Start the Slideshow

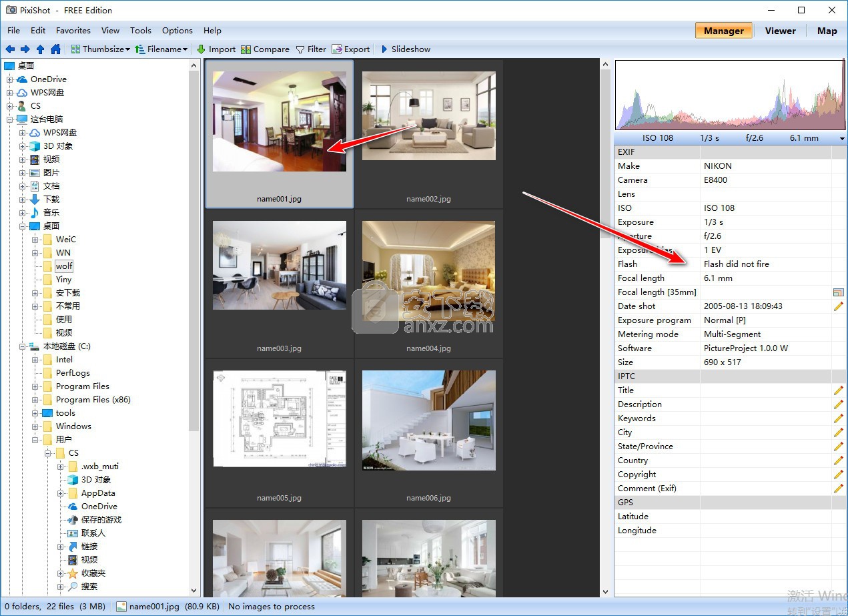click(406, 49)
